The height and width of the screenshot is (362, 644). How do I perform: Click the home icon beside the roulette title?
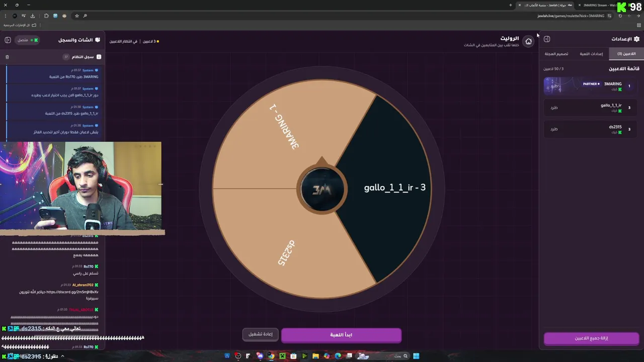point(528,41)
